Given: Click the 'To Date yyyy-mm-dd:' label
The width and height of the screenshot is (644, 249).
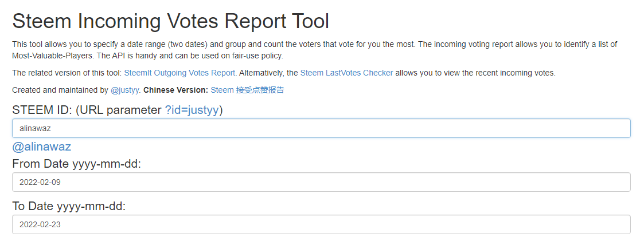Looking at the screenshot, I should point(69,206).
